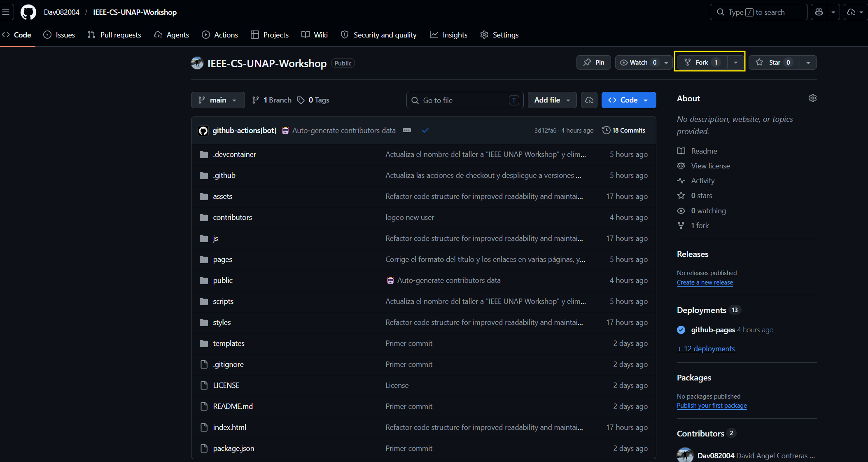Open Readme link in About
Screen dimensions: 868x462
pos(704,151)
